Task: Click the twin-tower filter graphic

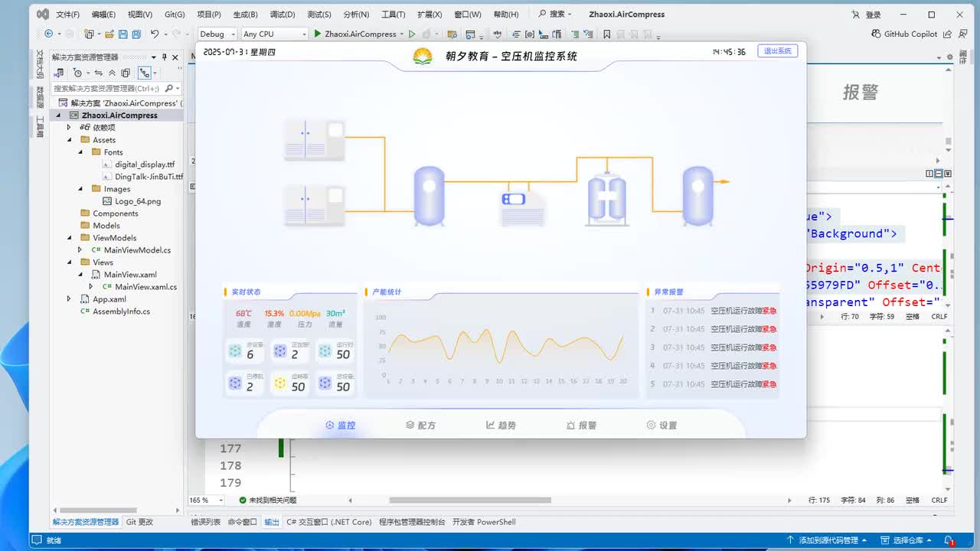Action: click(x=606, y=198)
